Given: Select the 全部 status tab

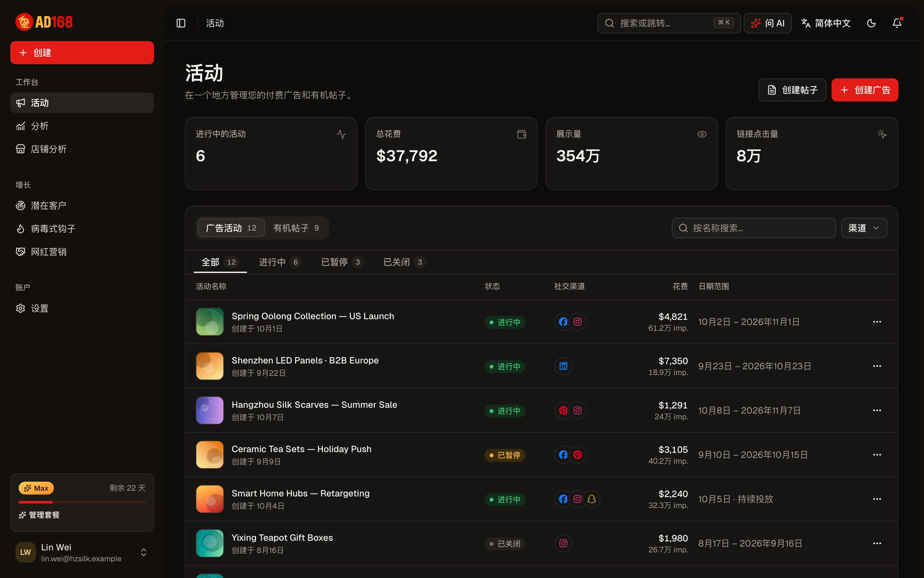Looking at the screenshot, I should [220, 262].
